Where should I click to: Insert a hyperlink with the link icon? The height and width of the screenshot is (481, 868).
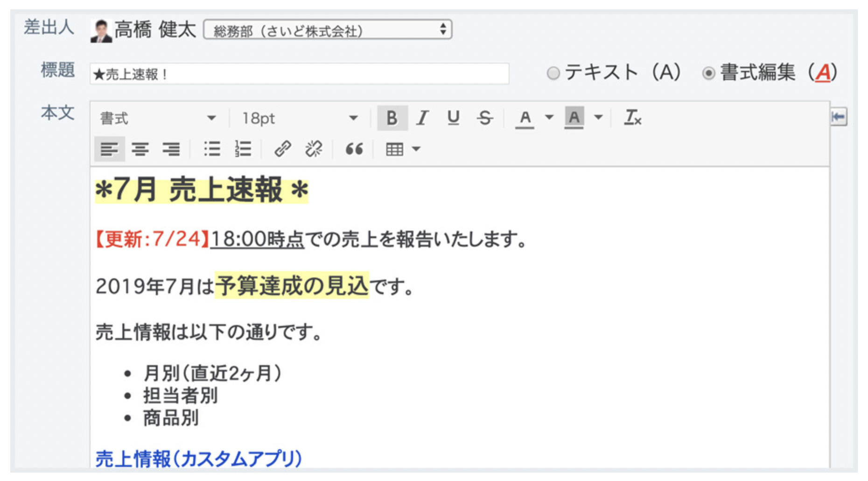[x=283, y=149]
